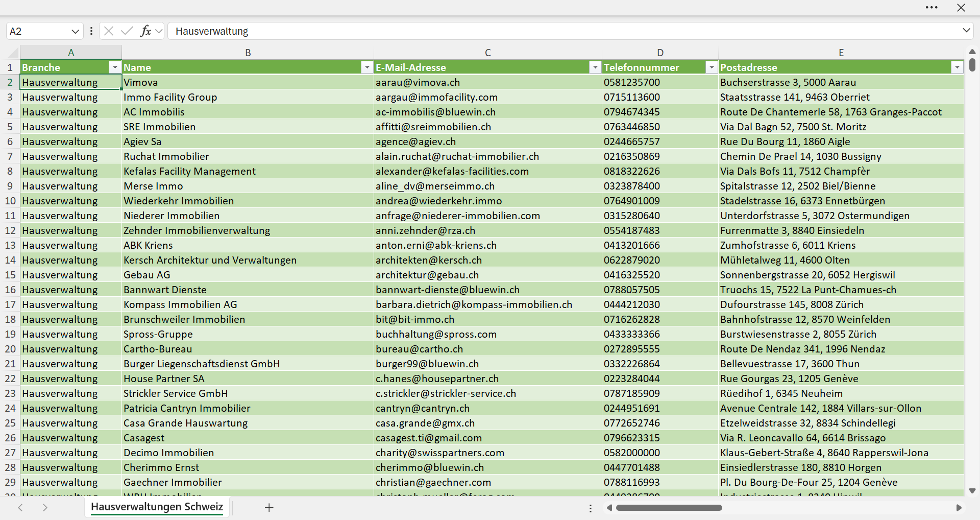Screen dimensions: 980x520
Task: Switch to Hausverwaltungen Schweiz sheet tab
Action: click(157, 507)
